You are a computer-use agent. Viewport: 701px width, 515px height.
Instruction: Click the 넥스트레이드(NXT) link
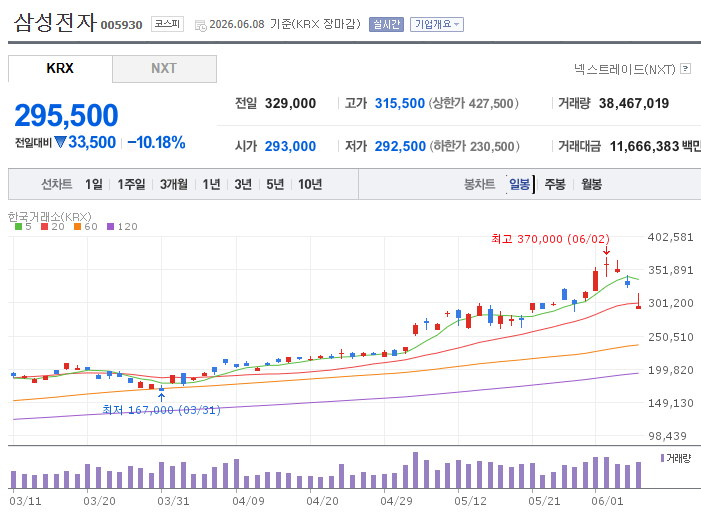(625, 69)
